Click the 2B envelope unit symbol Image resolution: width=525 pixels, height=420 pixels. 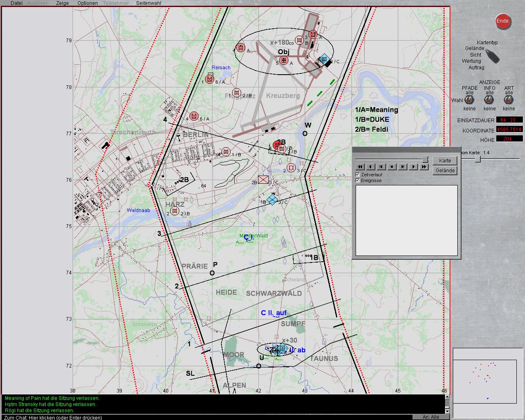[x=263, y=180]
